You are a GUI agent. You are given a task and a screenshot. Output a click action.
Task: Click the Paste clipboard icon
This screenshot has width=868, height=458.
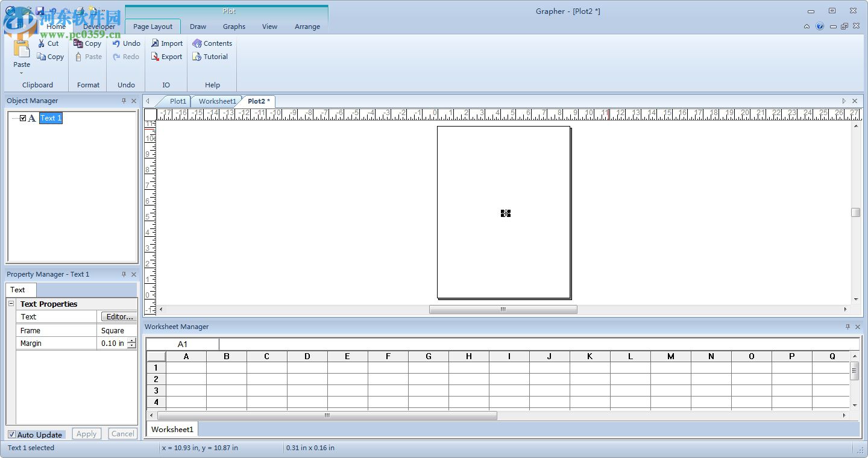point(22,49)
